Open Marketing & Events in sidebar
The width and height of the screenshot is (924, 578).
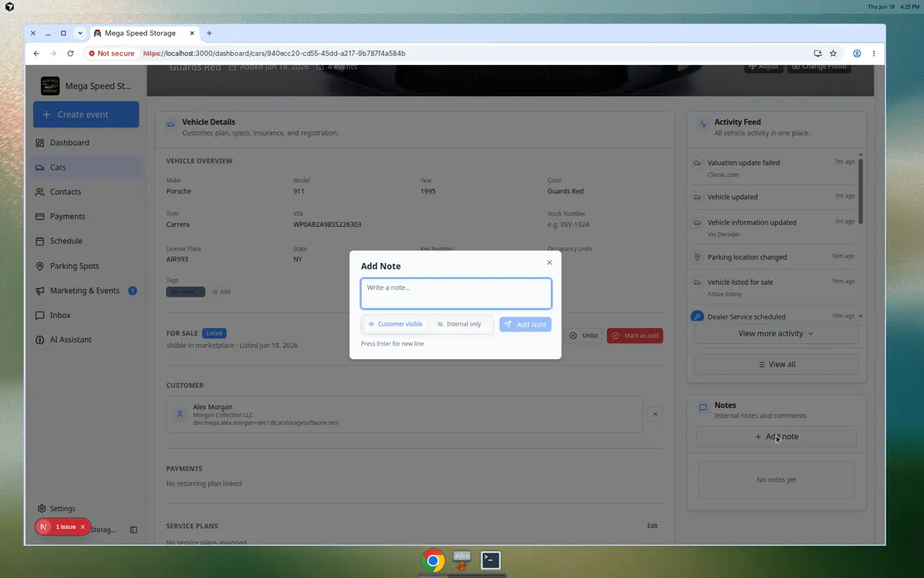coord(86,290)
